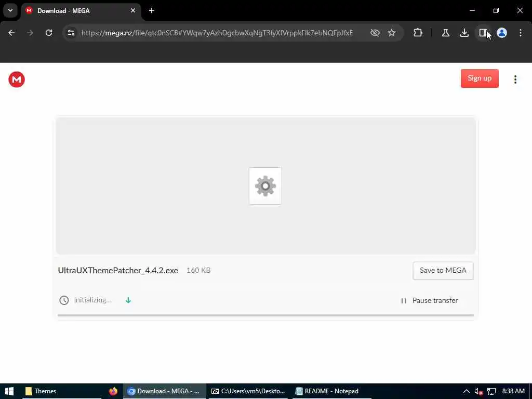The width and height of the screenshot is (532, 399).
Task: Select the Download - MEGA tab
Action: point(82,11)
